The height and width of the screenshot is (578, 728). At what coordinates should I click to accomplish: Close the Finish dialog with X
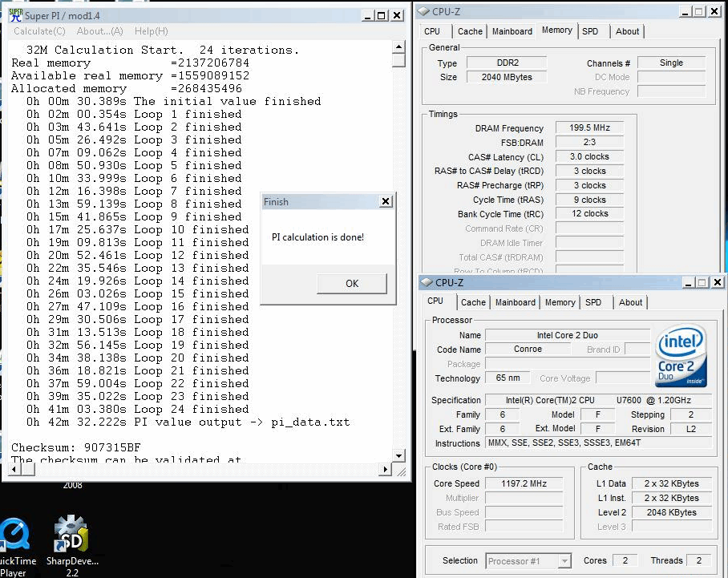[386, 201]
